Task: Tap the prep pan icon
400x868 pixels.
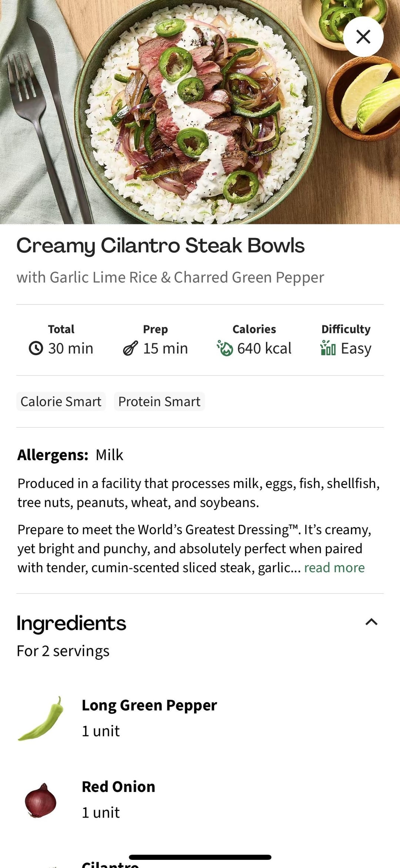Action: pos(130,349)
